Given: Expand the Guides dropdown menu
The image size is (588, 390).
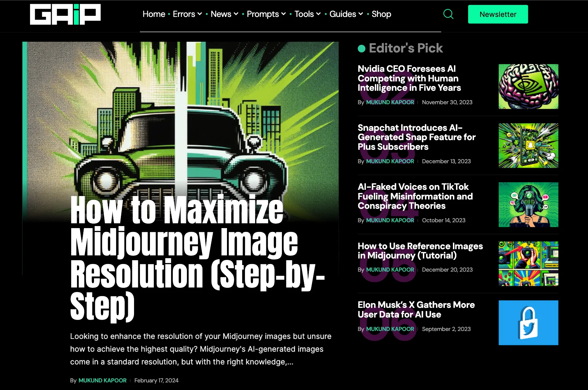Looking at the screenshot, I should 346,14.
